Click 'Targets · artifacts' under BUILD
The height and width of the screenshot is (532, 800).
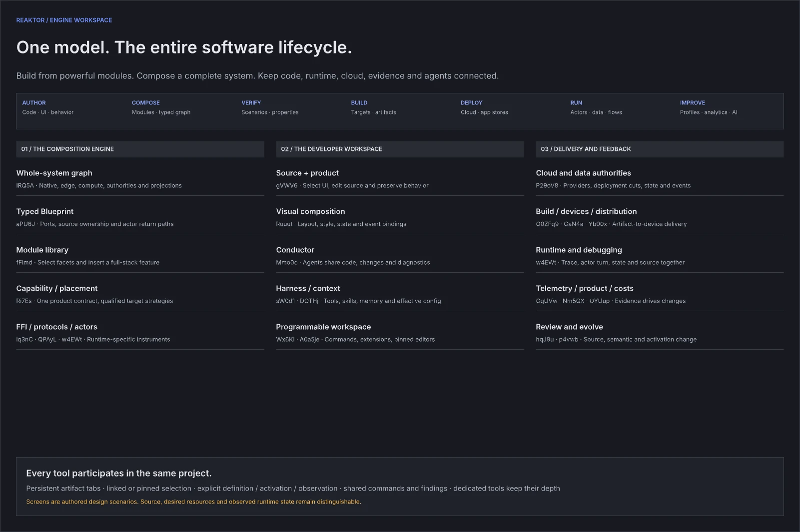[374, 112]
